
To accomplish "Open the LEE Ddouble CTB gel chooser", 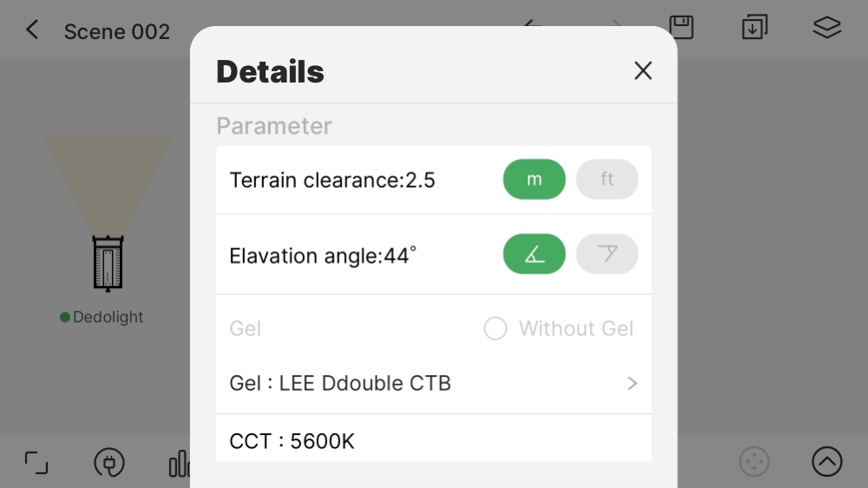I will 340,384.
